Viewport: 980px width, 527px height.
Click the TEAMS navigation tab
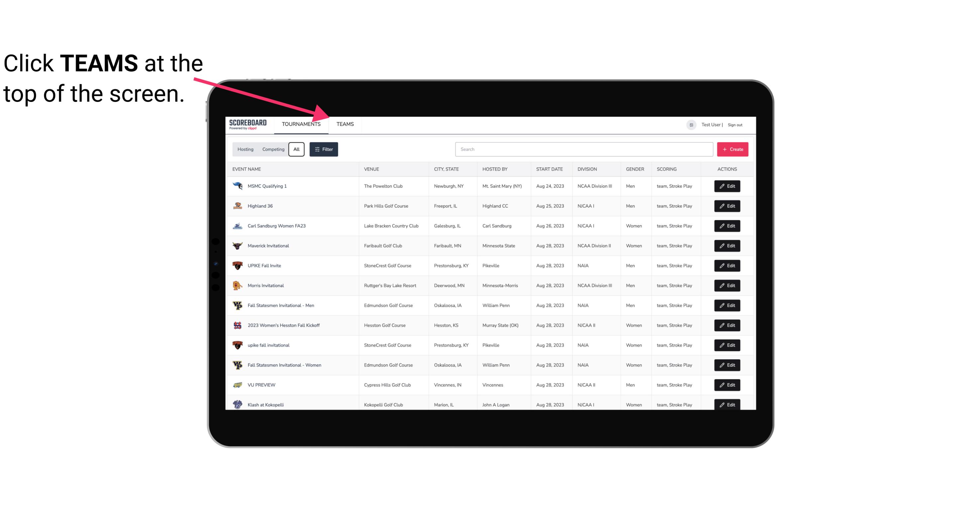(345, 124)
